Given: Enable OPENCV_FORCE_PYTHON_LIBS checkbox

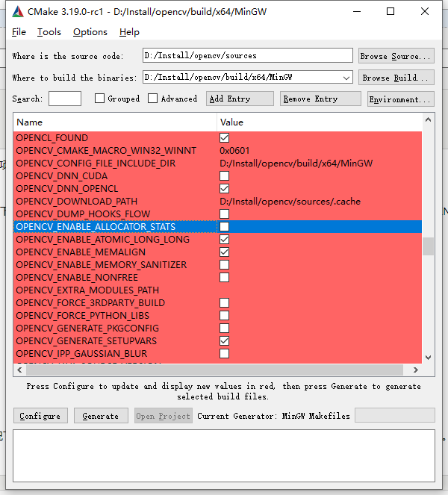Looking at the screenshot, I should click(225, 315).
